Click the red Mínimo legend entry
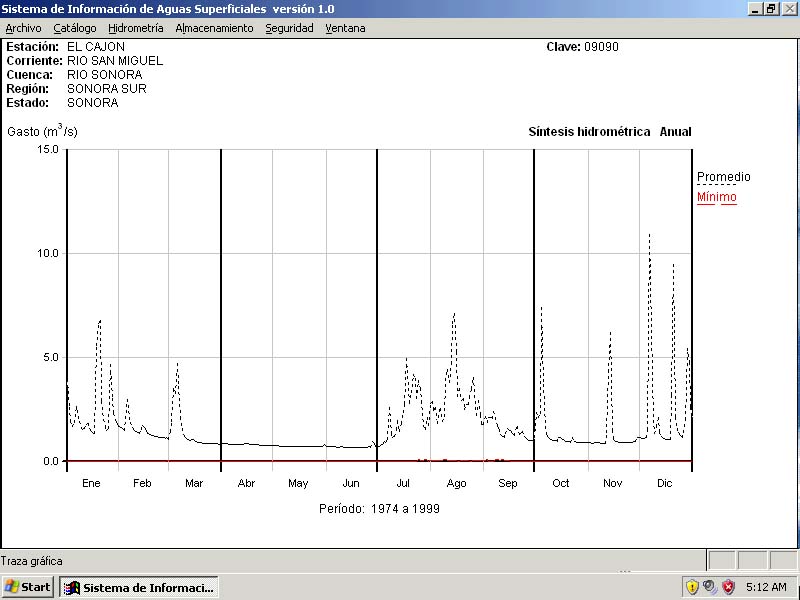This screenshot has height=600, width=800. pyautogui.click(x=716, y=197)
